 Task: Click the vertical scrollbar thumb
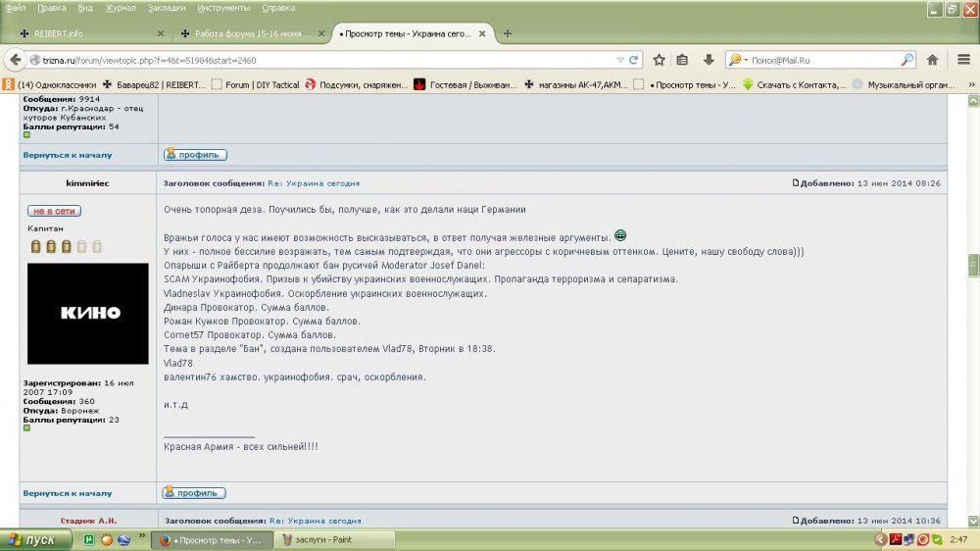(x=973, y=265)
